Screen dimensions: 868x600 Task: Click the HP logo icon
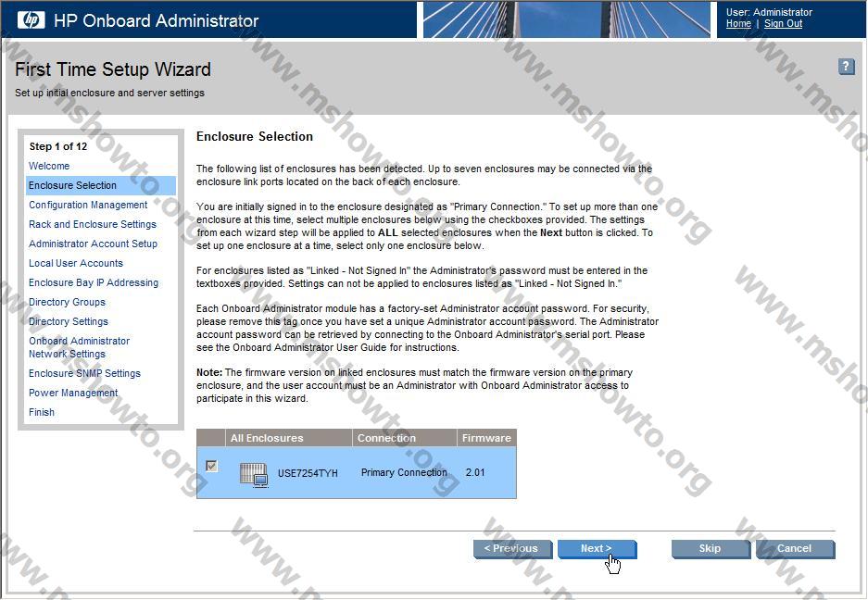[x=31, y=20]
